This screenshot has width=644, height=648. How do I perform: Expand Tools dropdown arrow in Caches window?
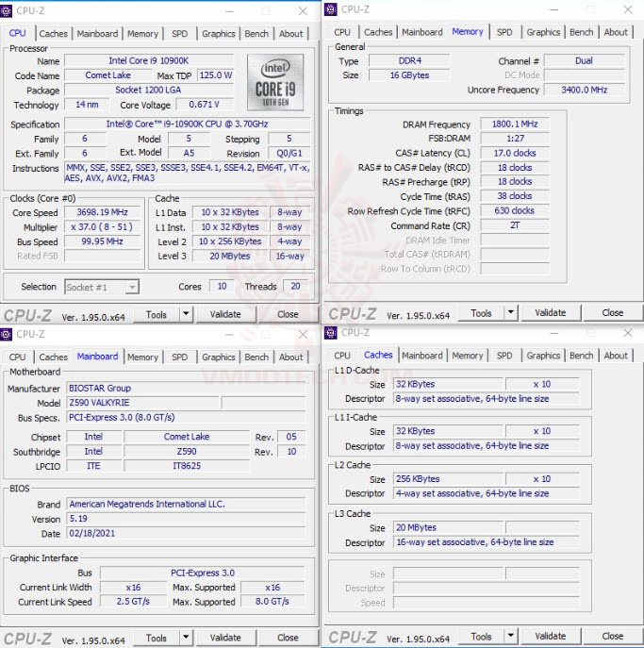(511, 636)
